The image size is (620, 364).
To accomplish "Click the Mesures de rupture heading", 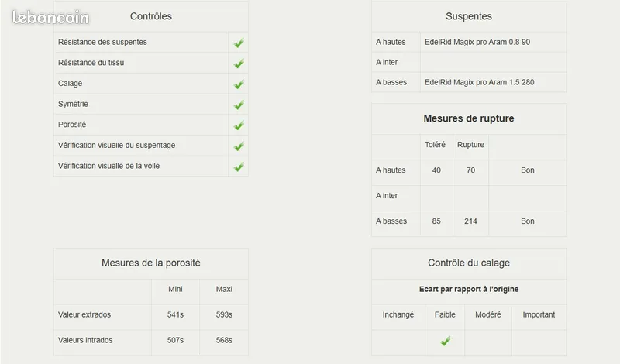I will pos(469,118).
